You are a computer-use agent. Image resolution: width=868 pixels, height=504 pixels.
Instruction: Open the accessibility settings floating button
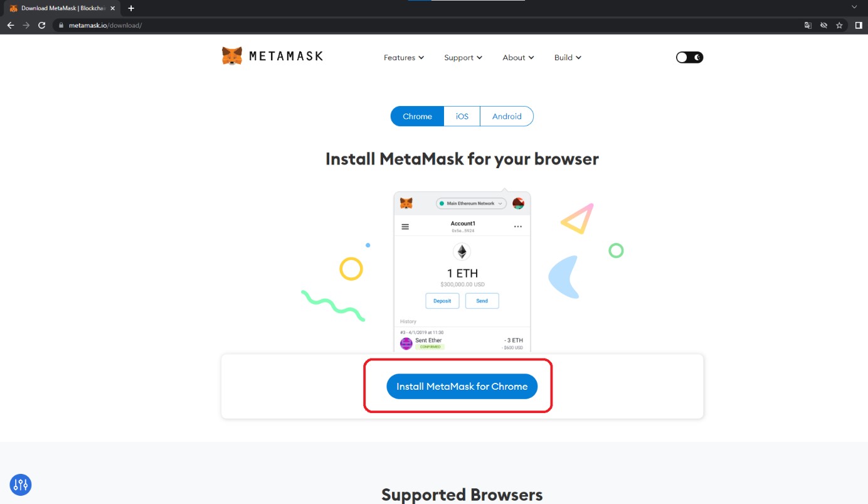(x=21, y=485)
